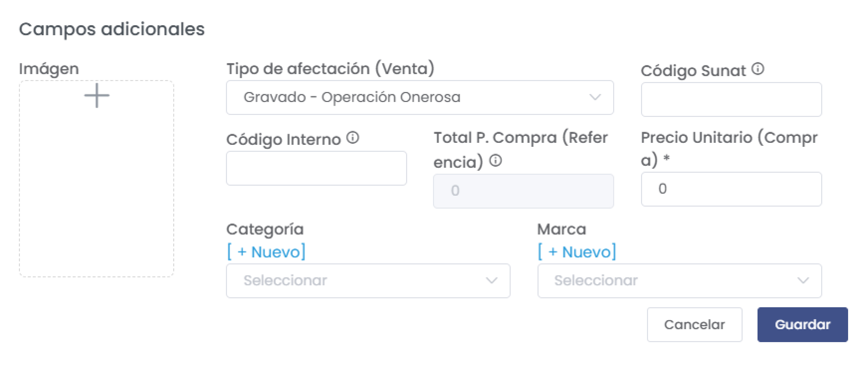Click [+ Nuevo] link under Categoría
Screen dimensions: 868x374
click(x=266, y=252)
